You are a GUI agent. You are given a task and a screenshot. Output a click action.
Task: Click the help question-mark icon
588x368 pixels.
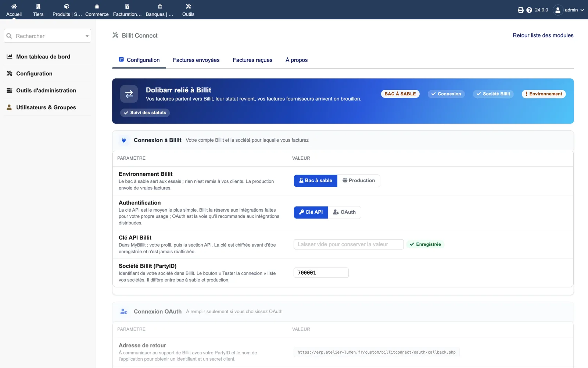click(x=529, y=10)
